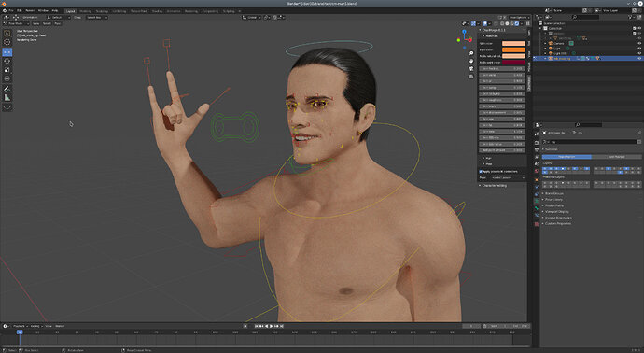This screenshot has width=644, height=353.
Task: Click the Blender logo menu icon
Action: click(x=4, y=10)
